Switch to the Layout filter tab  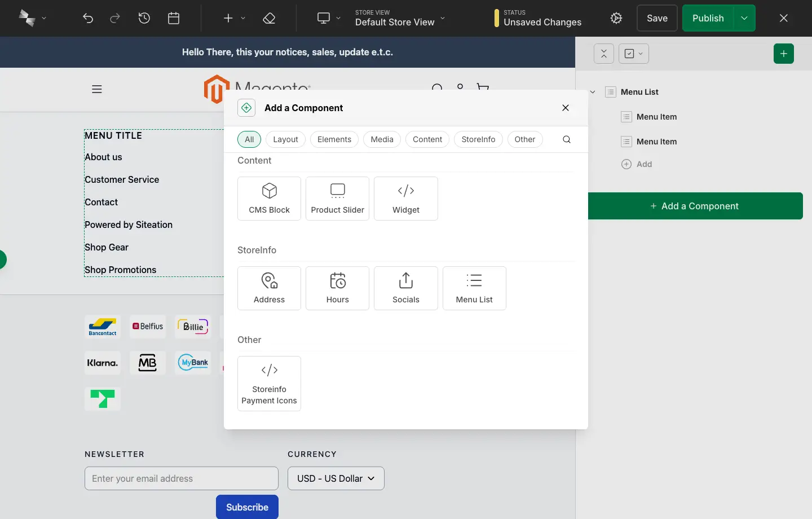pos(285,139)
